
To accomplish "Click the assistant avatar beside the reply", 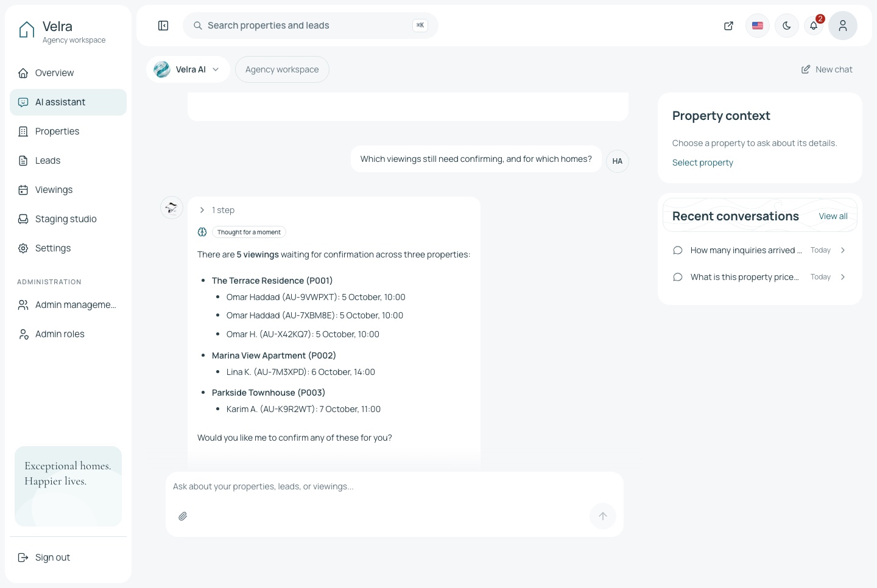I will pyautogui.click(x=172, y=208).
